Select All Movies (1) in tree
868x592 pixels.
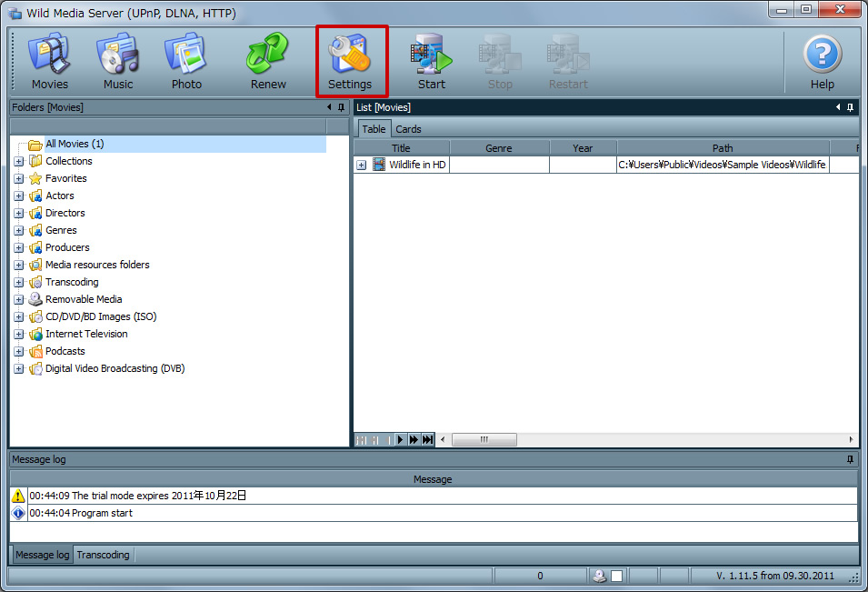coord(75,144)
